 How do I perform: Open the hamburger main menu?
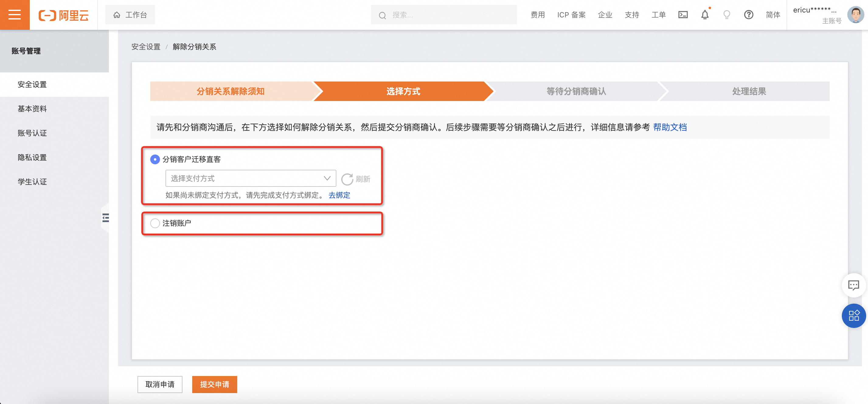click(15, 15)
